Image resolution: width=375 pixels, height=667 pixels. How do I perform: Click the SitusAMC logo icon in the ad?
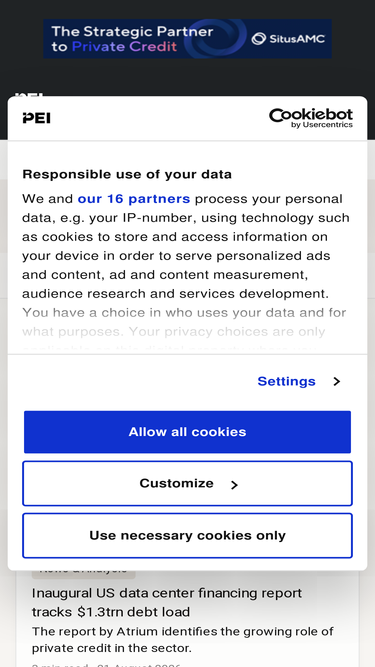coord(259,39)
